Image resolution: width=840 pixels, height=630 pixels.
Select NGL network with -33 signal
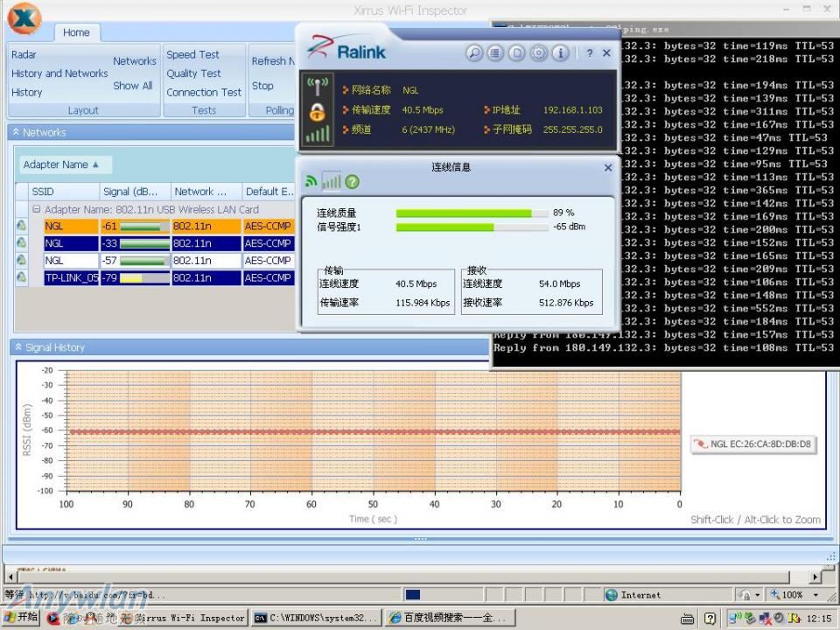(x=169, y=244)
